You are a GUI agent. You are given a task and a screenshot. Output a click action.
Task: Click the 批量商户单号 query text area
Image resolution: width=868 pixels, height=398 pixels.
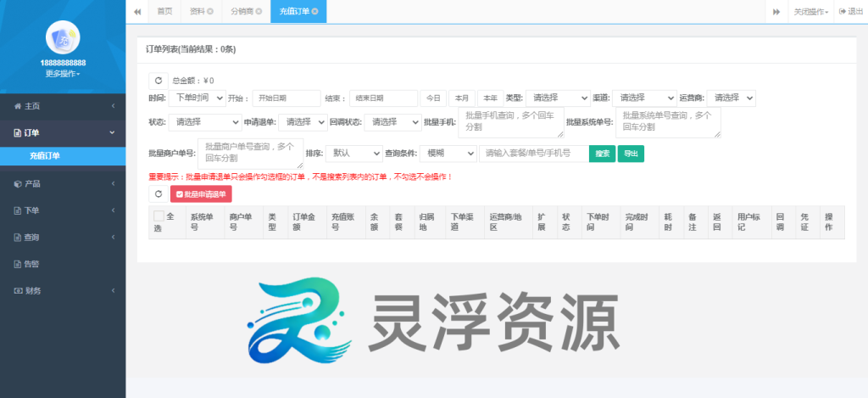[x=251, y=154]
